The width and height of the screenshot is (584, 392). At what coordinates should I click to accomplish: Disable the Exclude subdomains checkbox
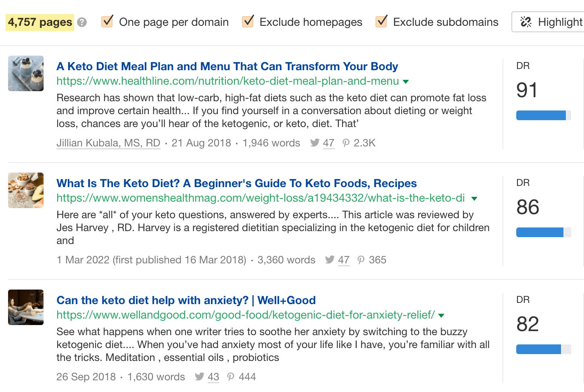click(382, 21)
